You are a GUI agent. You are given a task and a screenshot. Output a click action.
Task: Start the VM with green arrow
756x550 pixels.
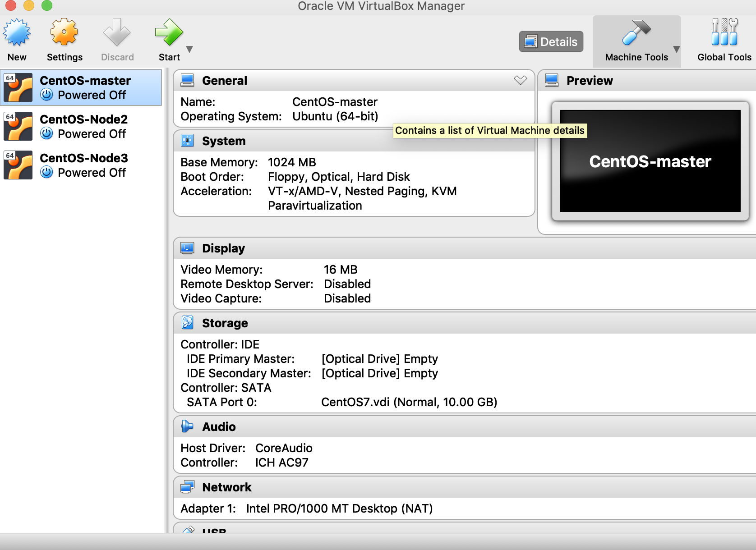click(169, 32)
